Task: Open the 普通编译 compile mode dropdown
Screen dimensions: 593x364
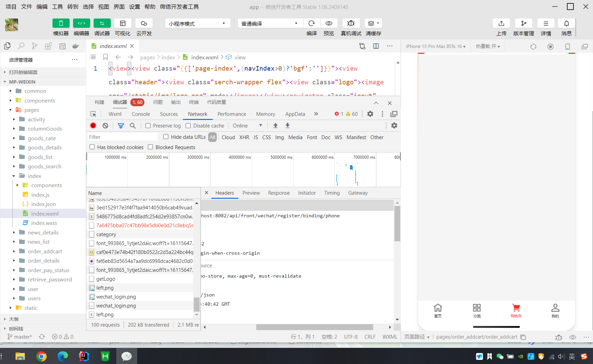Action: pos(270,23)
